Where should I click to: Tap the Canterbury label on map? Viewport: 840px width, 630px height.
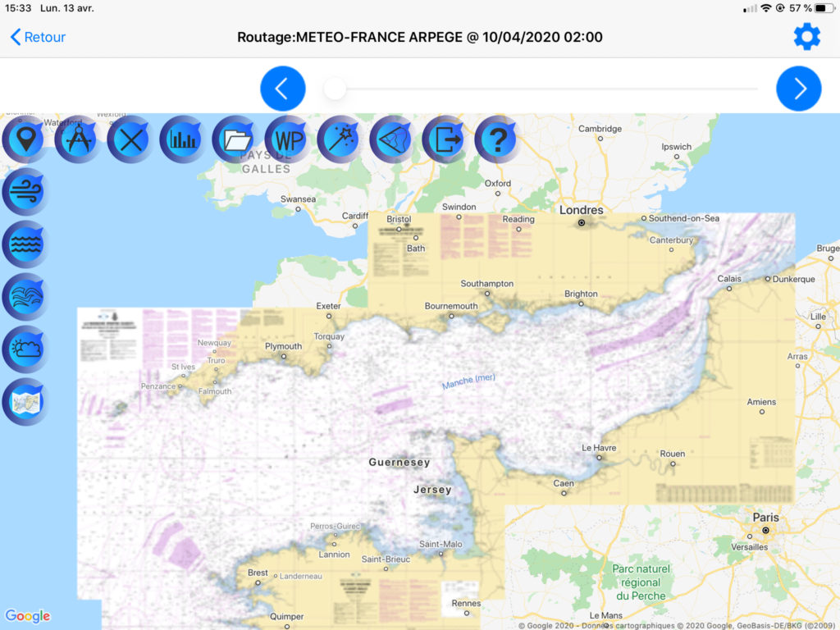(x=671, y=240)
